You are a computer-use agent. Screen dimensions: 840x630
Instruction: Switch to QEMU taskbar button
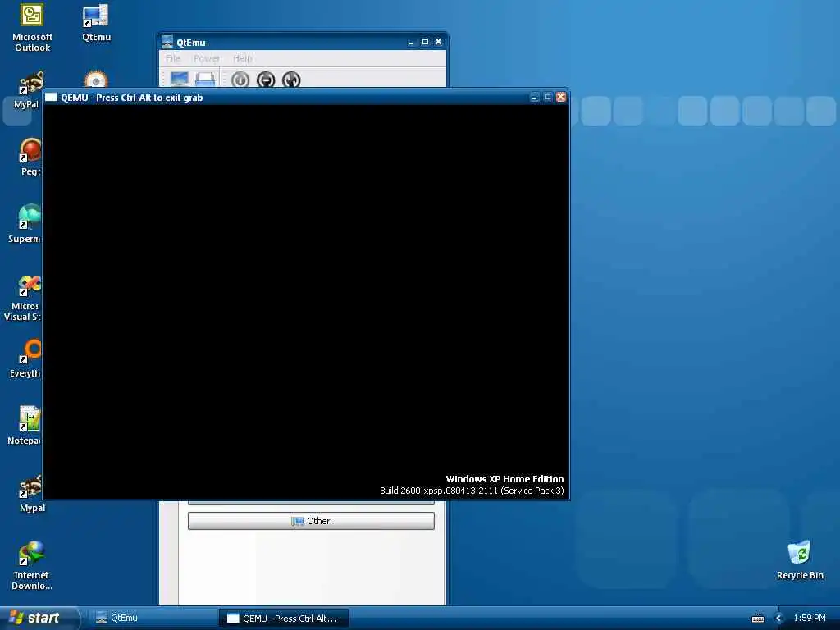coord(283,619)
